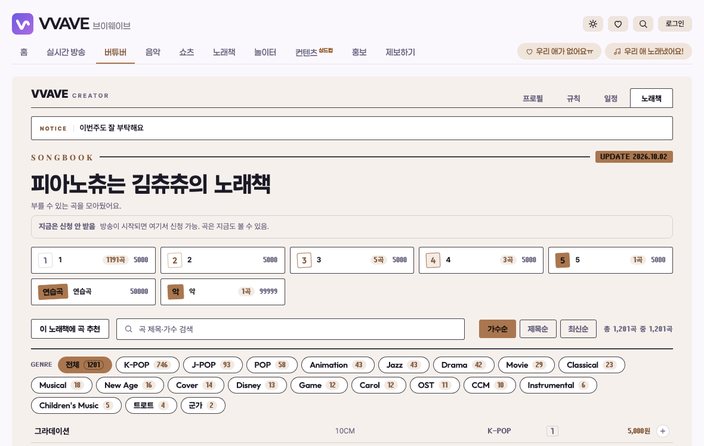
Task: Select the 전체 genre filter
Action: (x=85, y=365)
